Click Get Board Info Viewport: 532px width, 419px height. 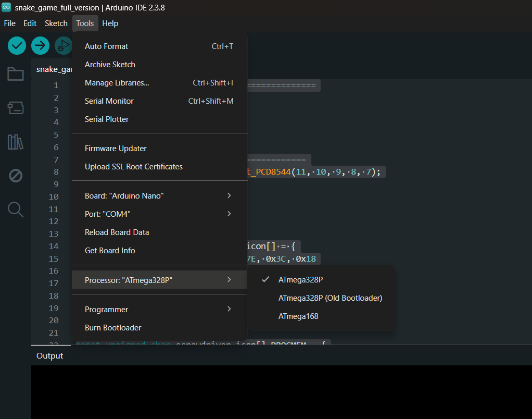tap(159, 251)
